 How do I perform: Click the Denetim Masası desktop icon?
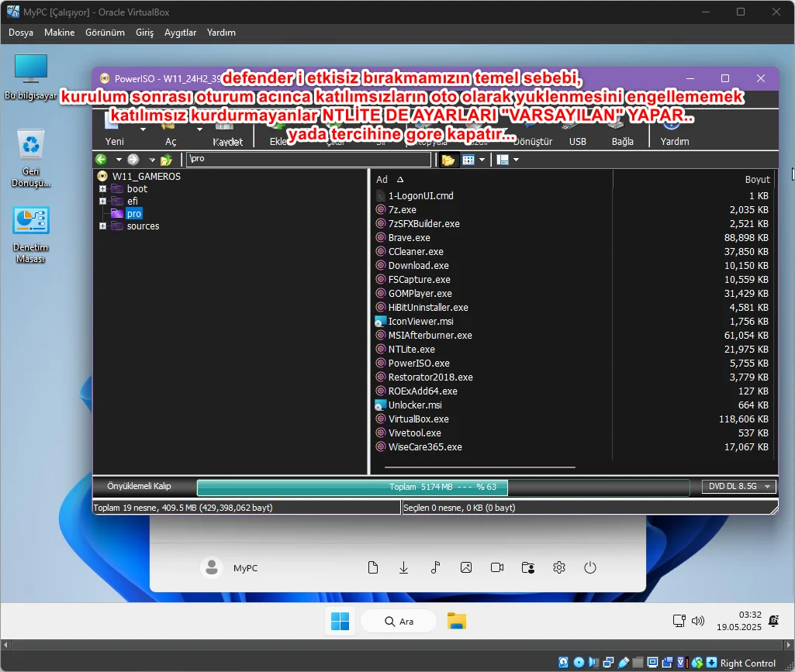tap(31, 235)
